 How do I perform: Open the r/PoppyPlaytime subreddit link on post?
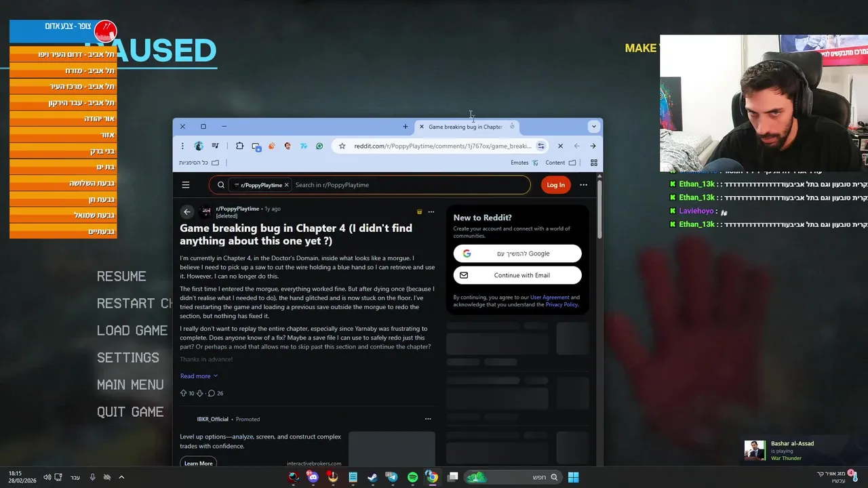pos(237,209)
